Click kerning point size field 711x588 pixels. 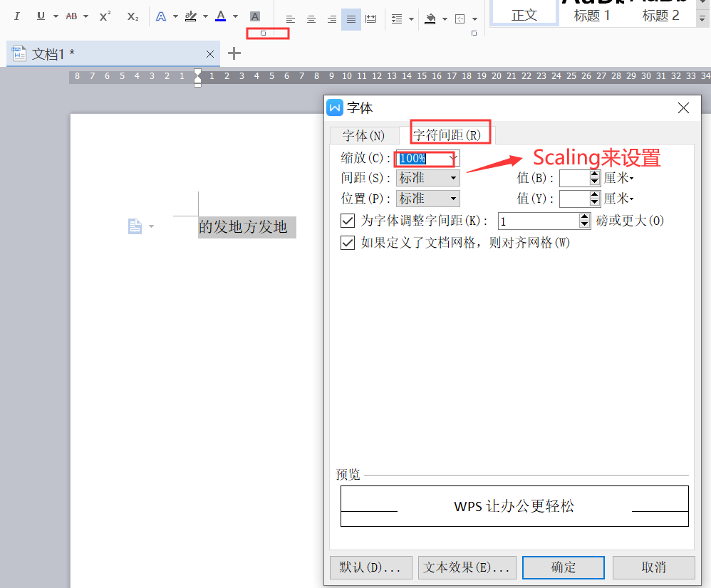coord(539,221)
